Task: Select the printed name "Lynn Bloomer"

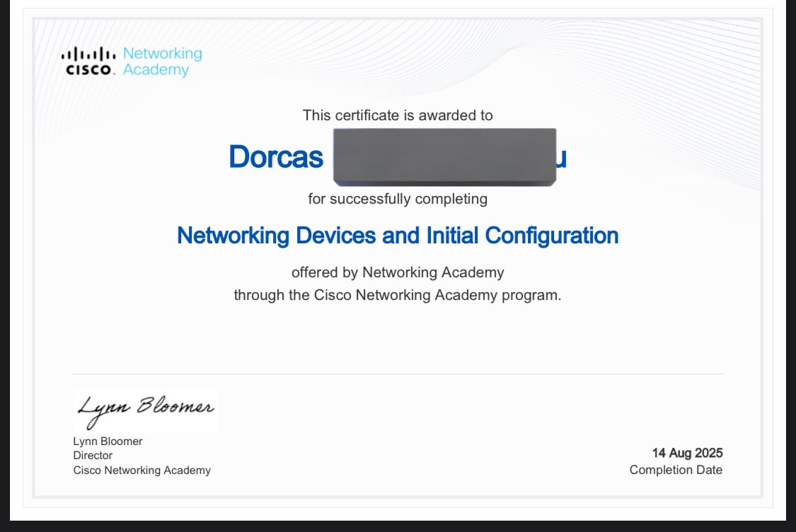Action: coord(108,441)
